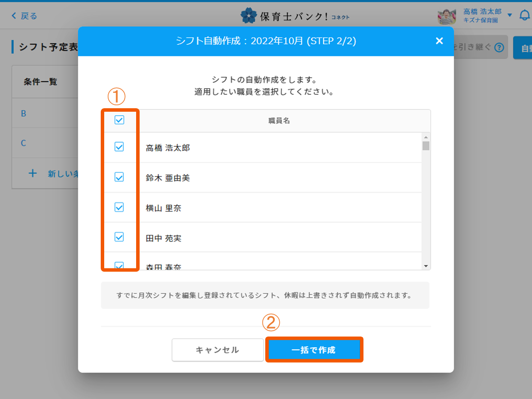Uncheck the checkbox for 鈴木 亜由美
The height and width of the screenshot is (399, 532).
[119, 177]
